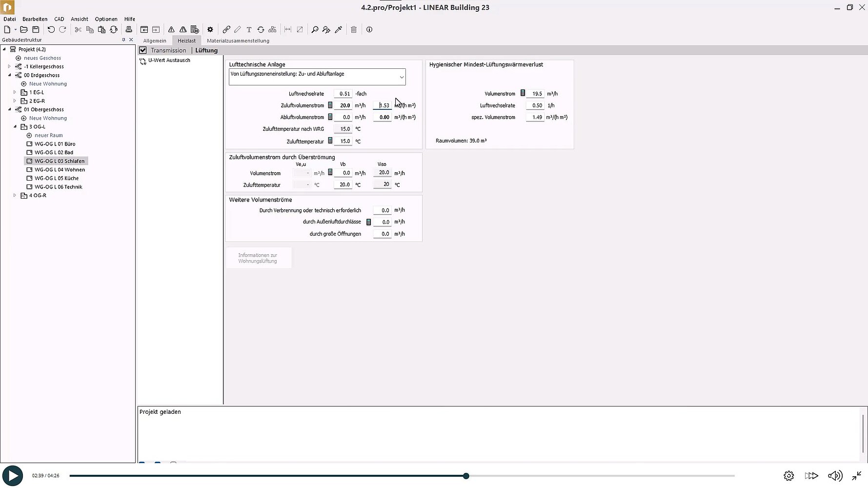The height and width of the screenshot is (488, 868).
Task: Click the info circle icon in toolbar
Action: point(369,30)
